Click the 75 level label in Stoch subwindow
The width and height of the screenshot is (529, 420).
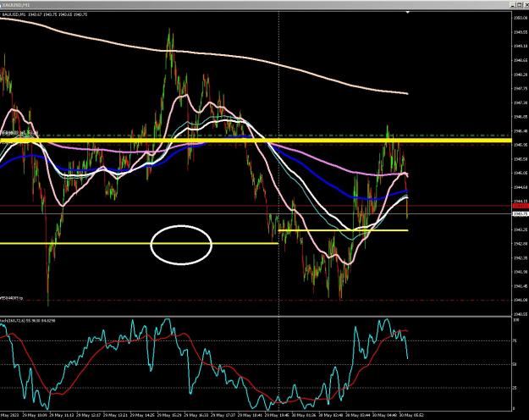515,340
